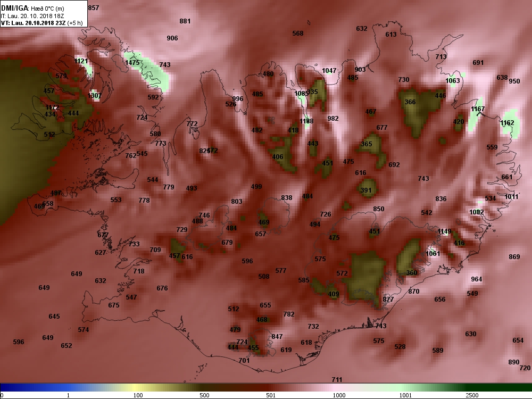Click the map value '366' on the olive patch

(410, 102)
